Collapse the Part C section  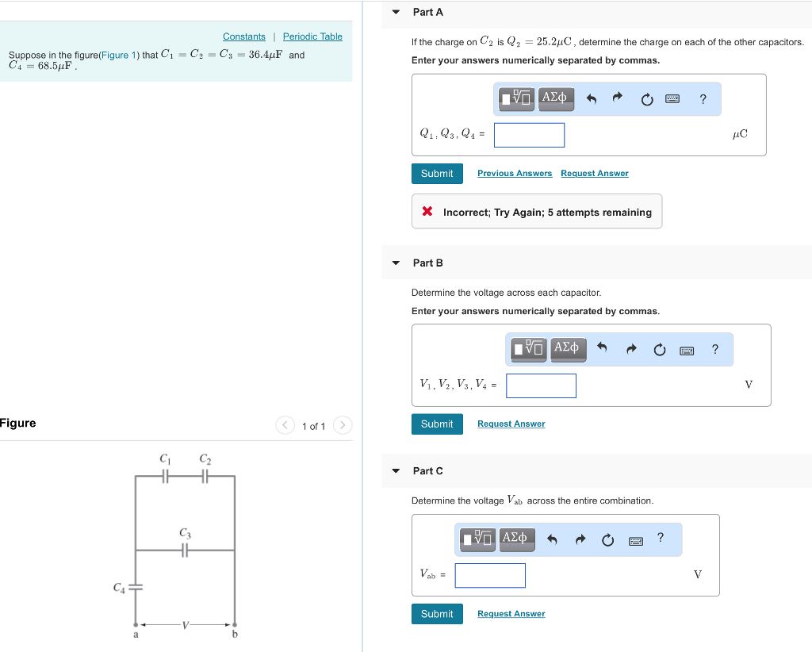(x=395, y=470)
